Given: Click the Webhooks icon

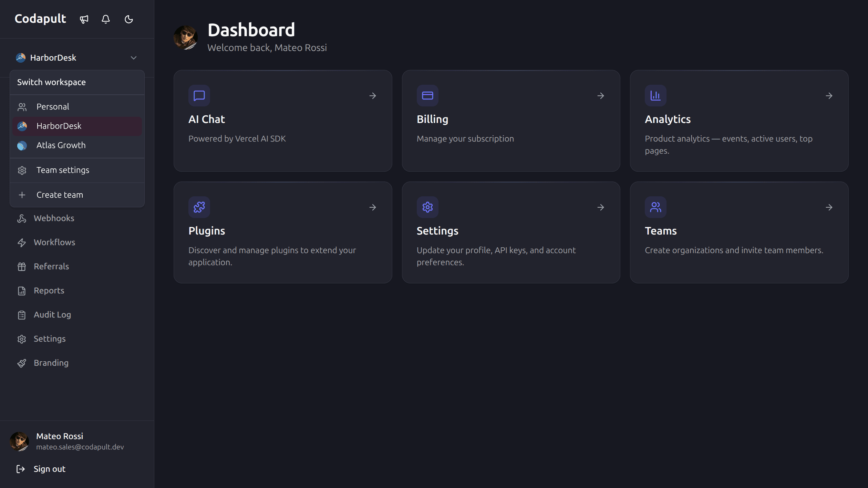Looking at the screenshot, I should (x=22, y=219).
